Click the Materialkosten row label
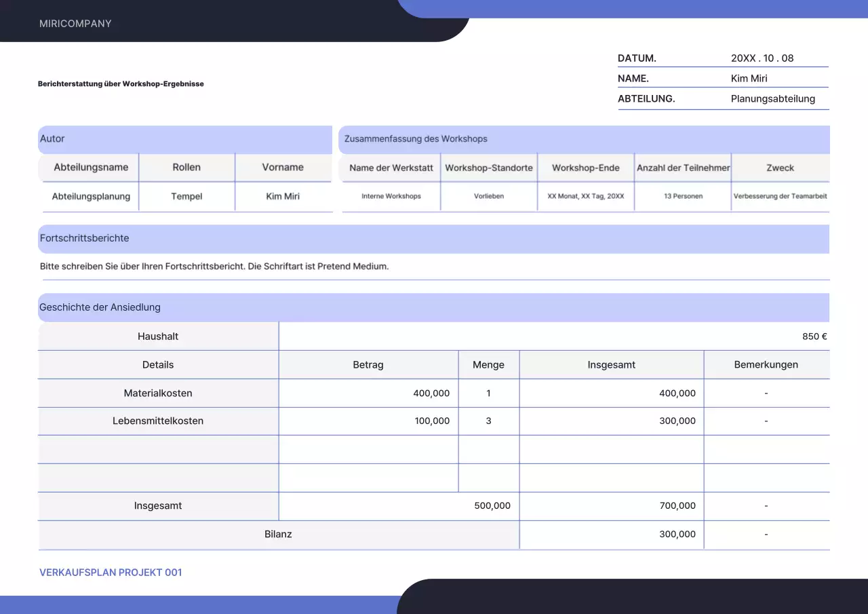Viewport: 868px width, 614px height. click(158, 394)
